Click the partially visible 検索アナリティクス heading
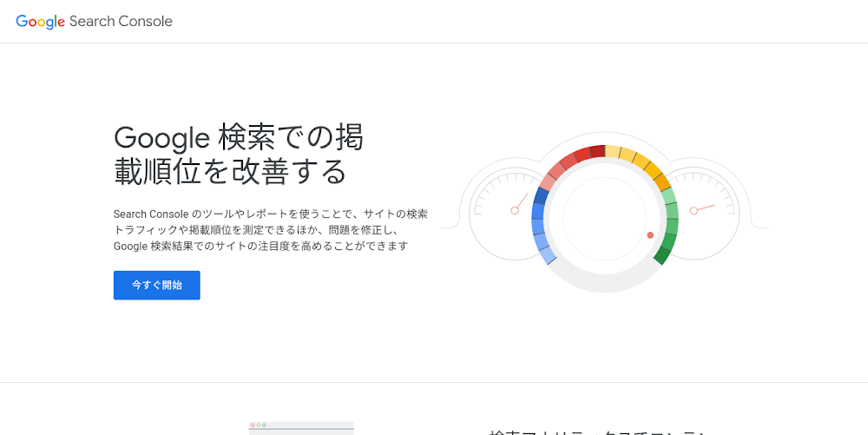The image size is (868, 435). (x=599, y=432)
